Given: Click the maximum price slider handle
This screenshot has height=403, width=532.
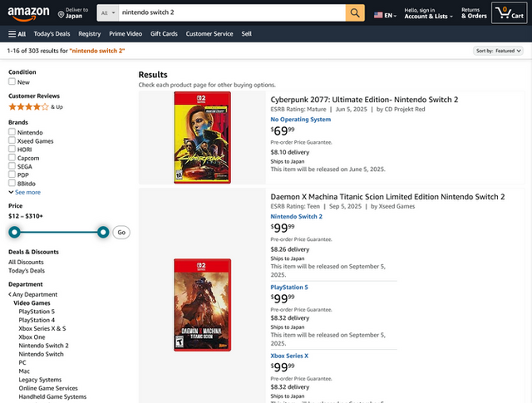Looking at the screenshot, I should click(103, 233).
